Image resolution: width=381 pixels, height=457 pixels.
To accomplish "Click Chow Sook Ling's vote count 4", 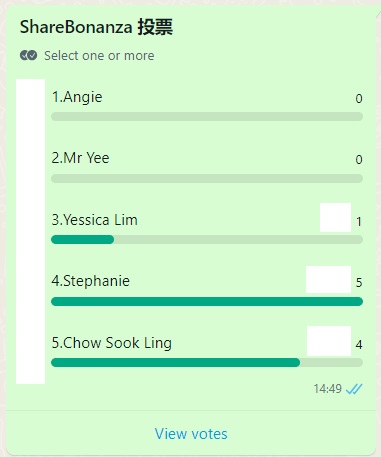I will tap(359, 344).
